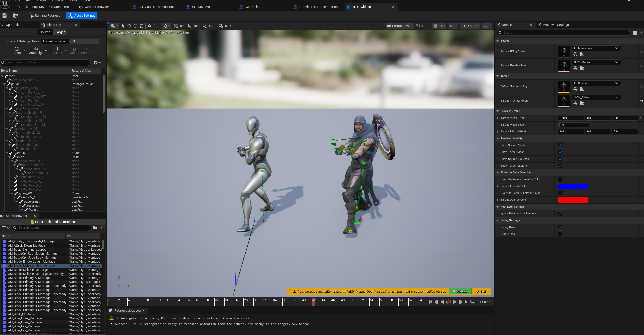Switch to the scale gizmo tool
The height and width of the screenshot is (335, 644).
click(x=141, y=26)
